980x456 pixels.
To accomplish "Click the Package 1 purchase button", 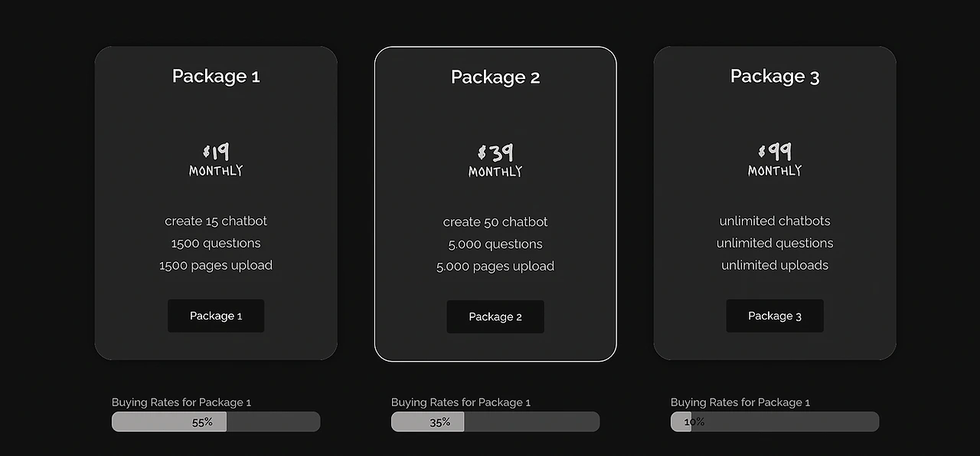I will 216,316.
